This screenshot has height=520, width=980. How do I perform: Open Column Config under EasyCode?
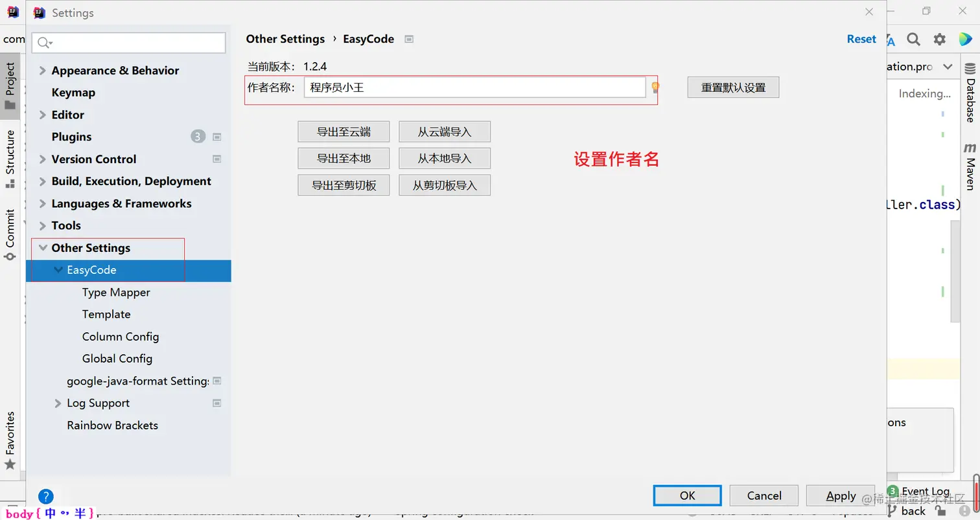coord(121,336)
